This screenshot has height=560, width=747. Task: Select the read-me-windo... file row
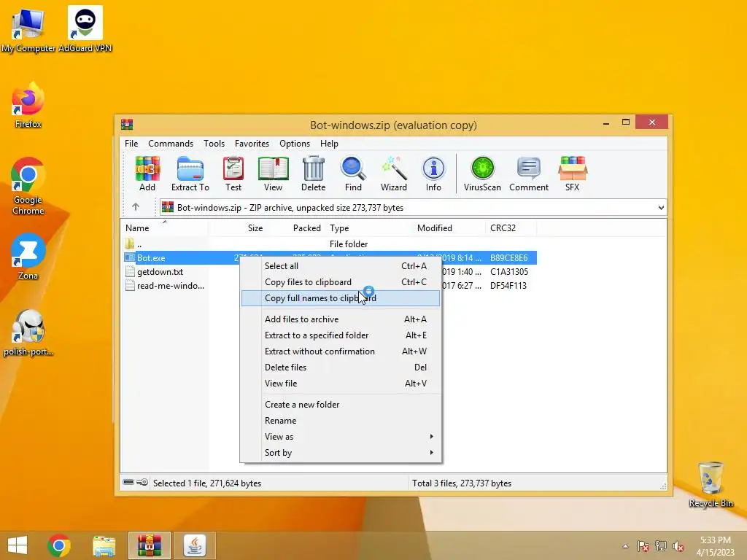coord(330,286)
